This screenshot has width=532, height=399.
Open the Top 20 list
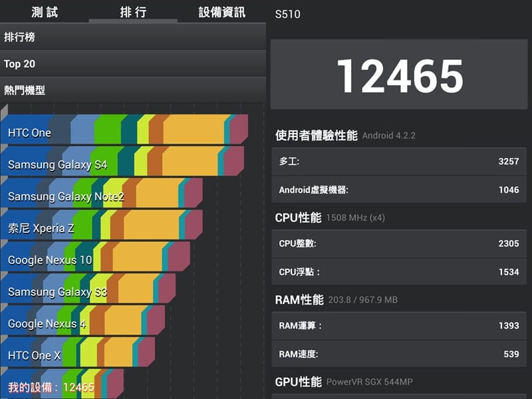pos(133,64)
